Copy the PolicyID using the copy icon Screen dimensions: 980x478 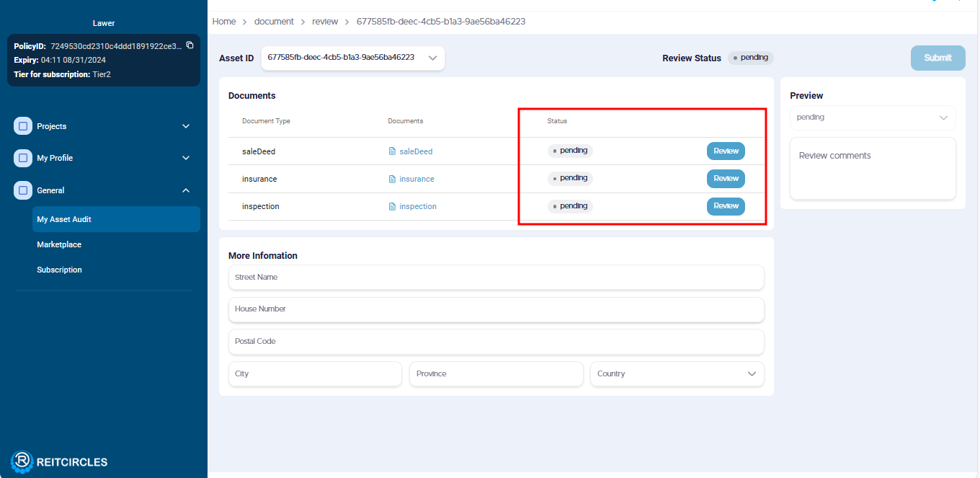point(190,45)
